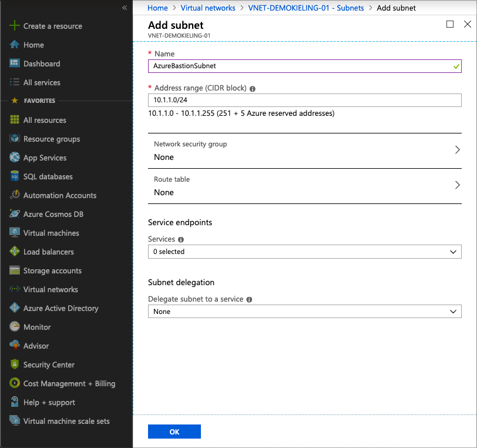Image resolution: width=477 pixels, height=448 pixels.
Task: Click the SQL databases label
Action: pos(48,176)
